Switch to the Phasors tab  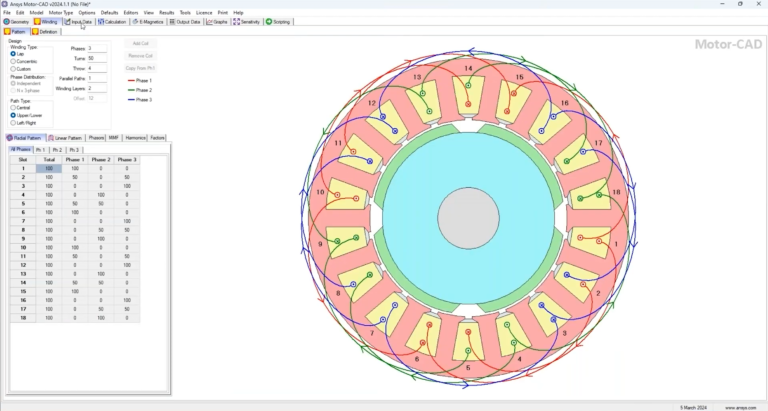coord(96,138)
